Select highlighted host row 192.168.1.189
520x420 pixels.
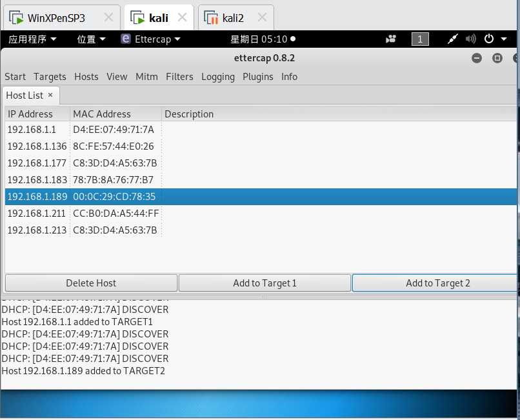[x=261, y=197]
